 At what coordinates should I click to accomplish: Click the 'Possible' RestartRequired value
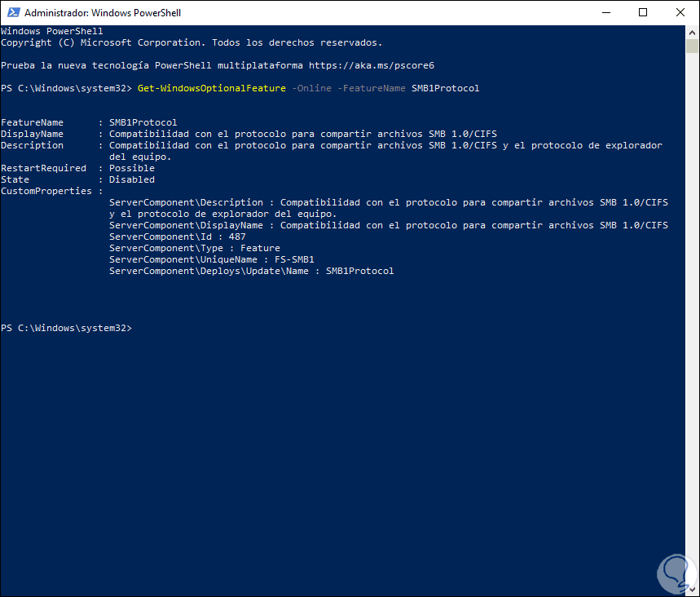click(x=131, y=168)
